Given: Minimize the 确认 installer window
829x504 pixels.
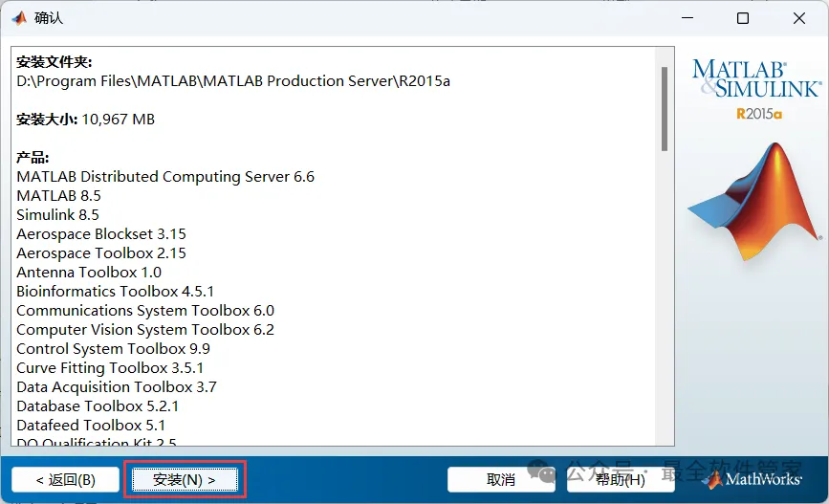Looking at the screenshot, I should coord(687,18).
